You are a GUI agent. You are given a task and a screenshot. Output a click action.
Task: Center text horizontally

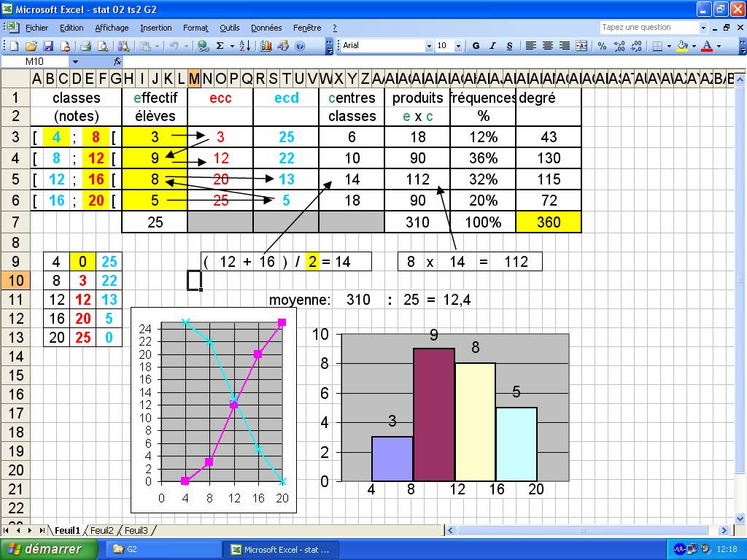click(547, 46)
